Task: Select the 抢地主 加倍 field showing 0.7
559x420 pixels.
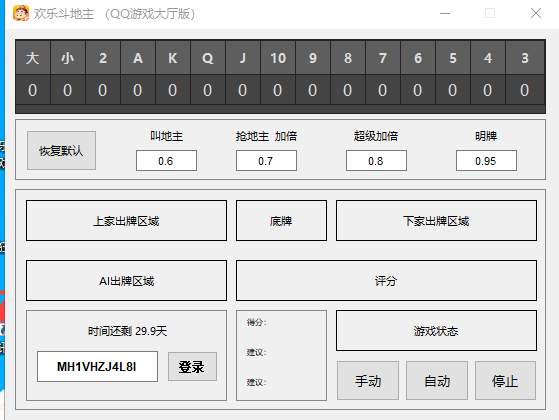Action: 266,161
